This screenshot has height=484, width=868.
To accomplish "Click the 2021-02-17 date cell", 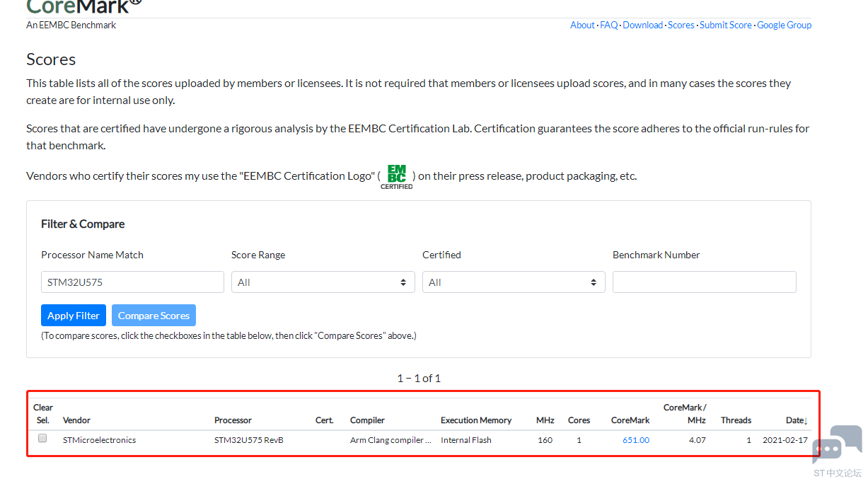I will coord(785,440).
